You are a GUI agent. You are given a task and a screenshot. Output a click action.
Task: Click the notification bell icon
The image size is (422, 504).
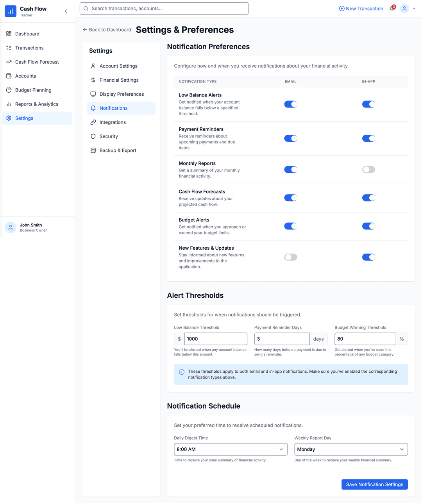pos(392,9)
